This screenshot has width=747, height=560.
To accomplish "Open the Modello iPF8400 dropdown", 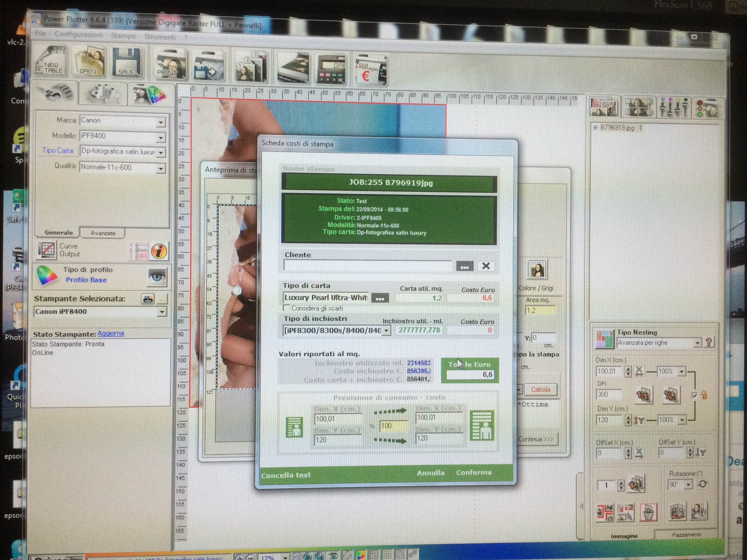I will (161, 138).
